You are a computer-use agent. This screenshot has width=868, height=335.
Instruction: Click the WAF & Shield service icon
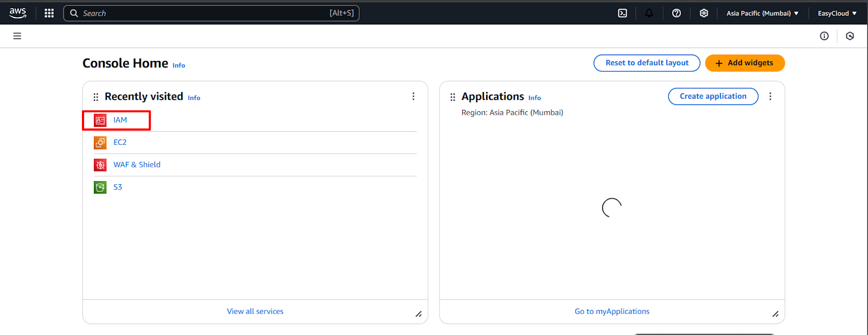point(100,165)
